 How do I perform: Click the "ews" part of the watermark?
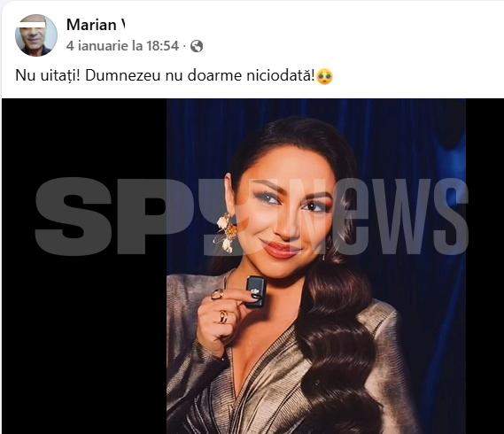(x=402, y=216)
